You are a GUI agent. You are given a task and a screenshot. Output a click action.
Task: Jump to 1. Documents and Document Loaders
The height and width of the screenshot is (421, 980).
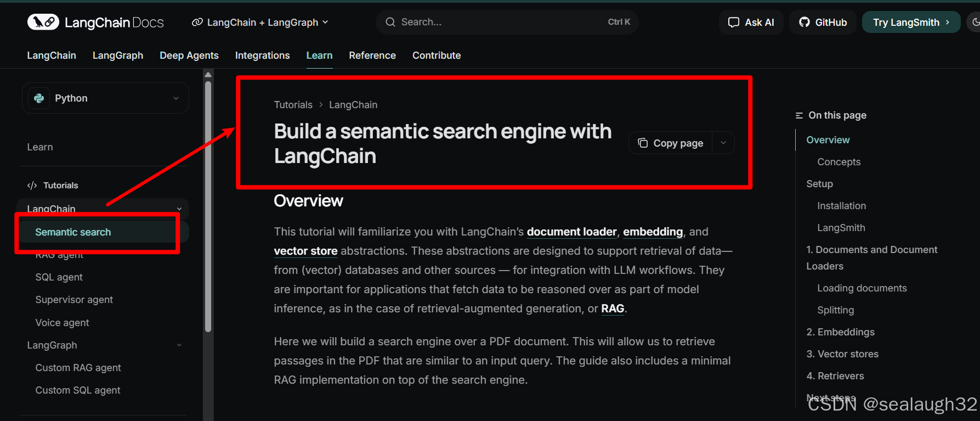point(871,258)
